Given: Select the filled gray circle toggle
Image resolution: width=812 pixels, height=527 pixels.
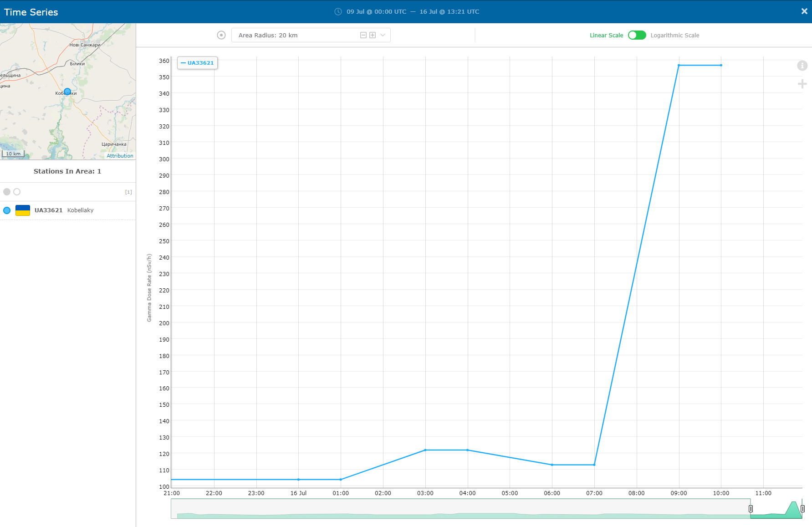Looking at the screenshot, I should (x=7, y=192).
